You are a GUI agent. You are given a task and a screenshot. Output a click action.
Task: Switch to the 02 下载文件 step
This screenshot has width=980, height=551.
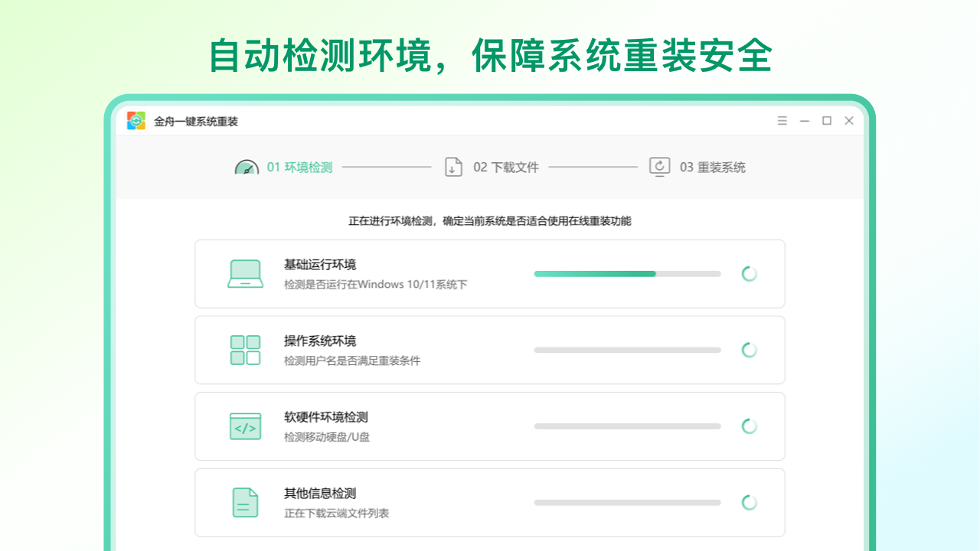tap(506, 167)
